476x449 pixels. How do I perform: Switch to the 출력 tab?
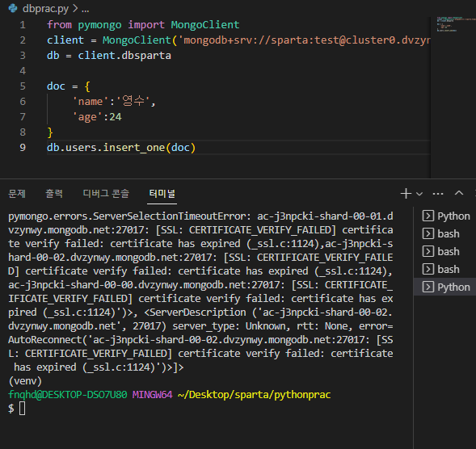click(54, 194)
